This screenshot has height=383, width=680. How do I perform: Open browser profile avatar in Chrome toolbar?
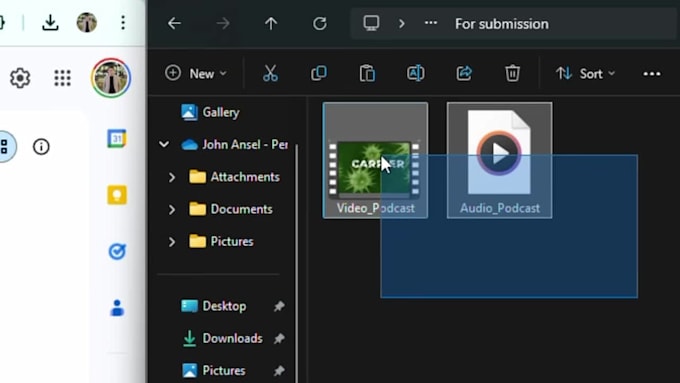[87, 23]
